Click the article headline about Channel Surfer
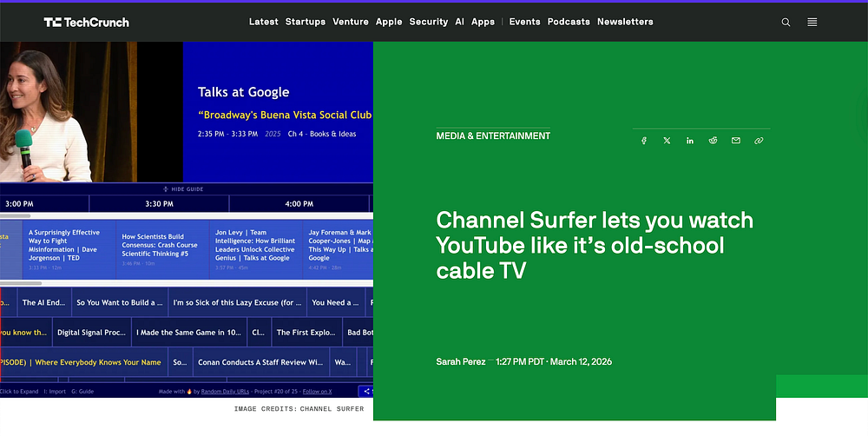Screen dimensions: 868x436 pyautogui.click(x=595, y=245)
